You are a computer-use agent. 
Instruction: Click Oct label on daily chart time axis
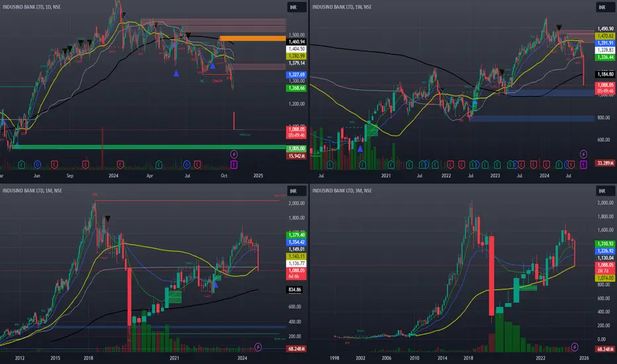(x=224, y=175)
